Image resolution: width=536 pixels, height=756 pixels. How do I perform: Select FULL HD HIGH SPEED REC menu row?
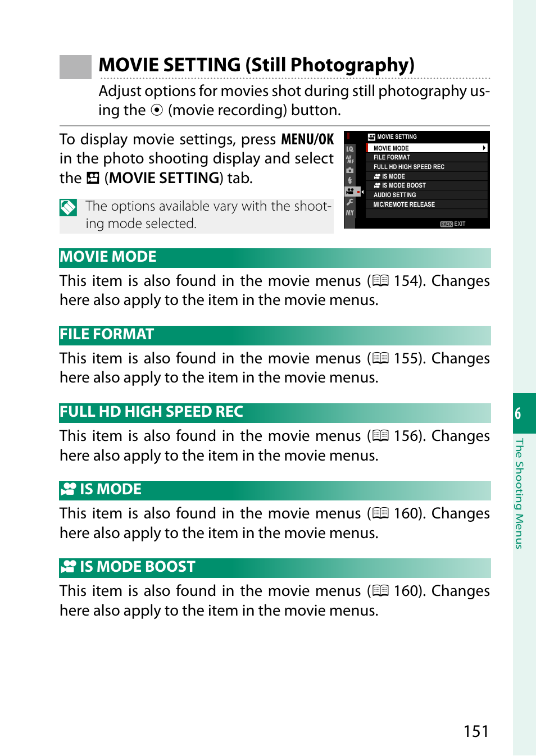[x=427, y=167]
